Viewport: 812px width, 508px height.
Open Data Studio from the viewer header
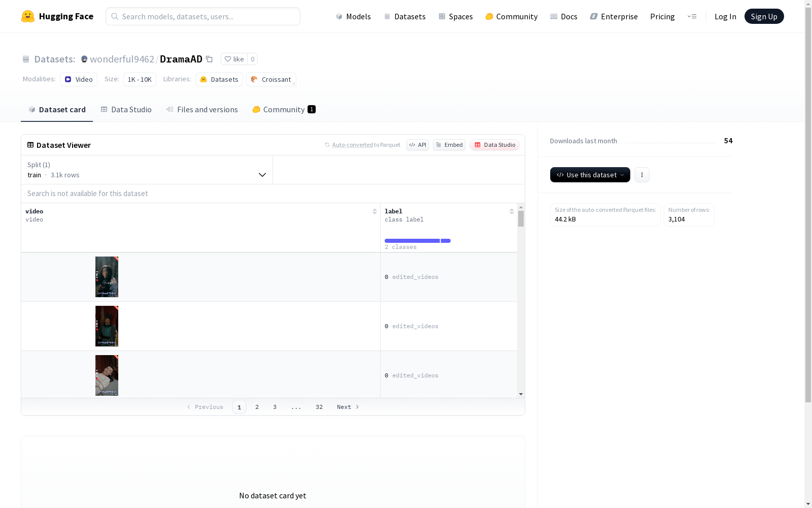495,145
